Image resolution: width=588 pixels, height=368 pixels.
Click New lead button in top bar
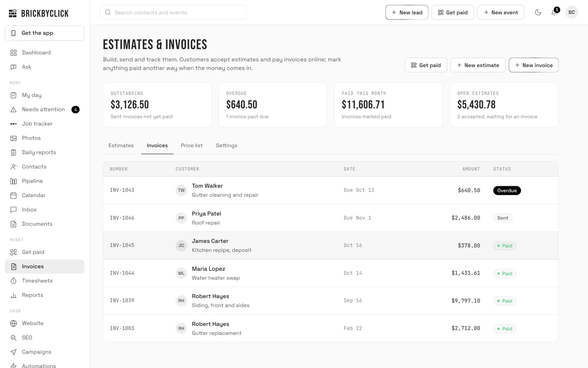pyautogui.click(x=407, y=13)
